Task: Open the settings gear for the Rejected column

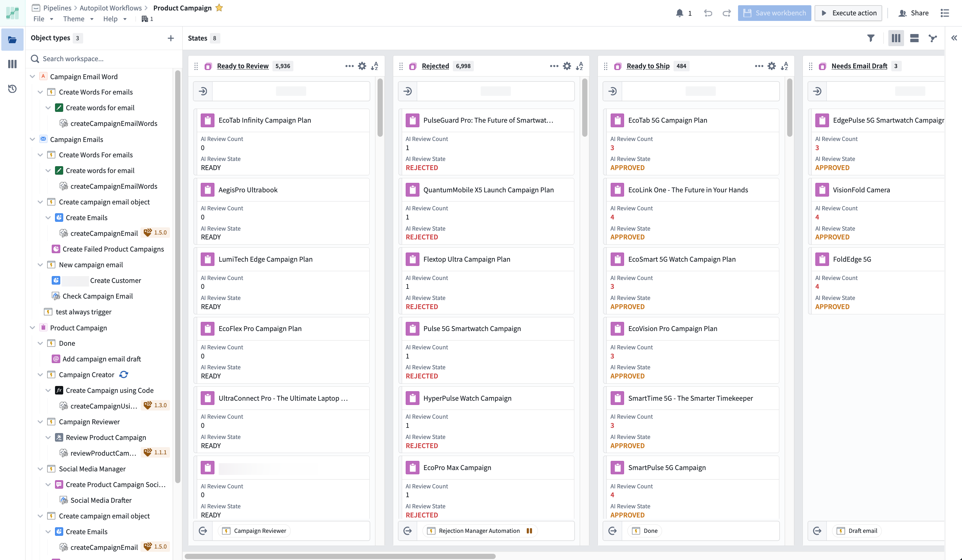Action: [566, 66]
